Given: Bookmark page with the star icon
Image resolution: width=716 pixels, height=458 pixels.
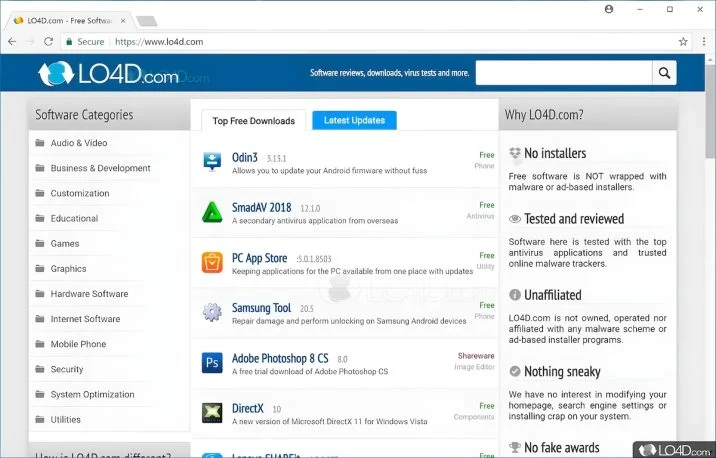Looking at the screenshot, I should [683, 42].
